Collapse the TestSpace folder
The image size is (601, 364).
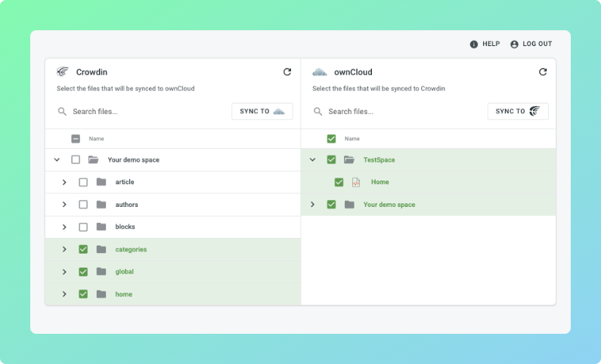(312, 159)
